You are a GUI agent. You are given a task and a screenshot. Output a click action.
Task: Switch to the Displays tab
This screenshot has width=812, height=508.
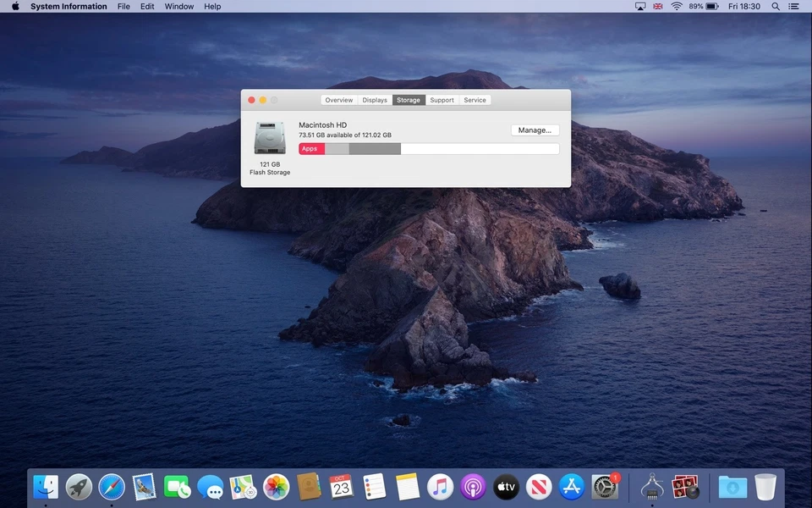point(375,100)
